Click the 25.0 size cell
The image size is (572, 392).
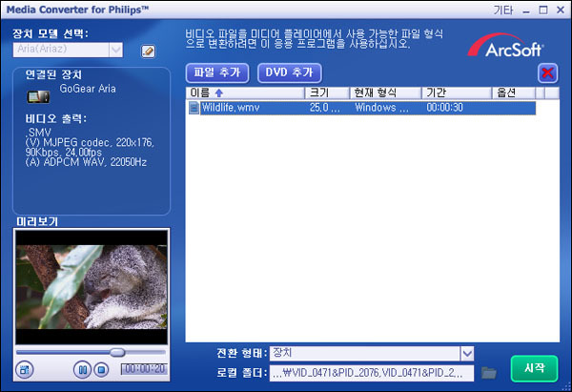coord(325,108)
